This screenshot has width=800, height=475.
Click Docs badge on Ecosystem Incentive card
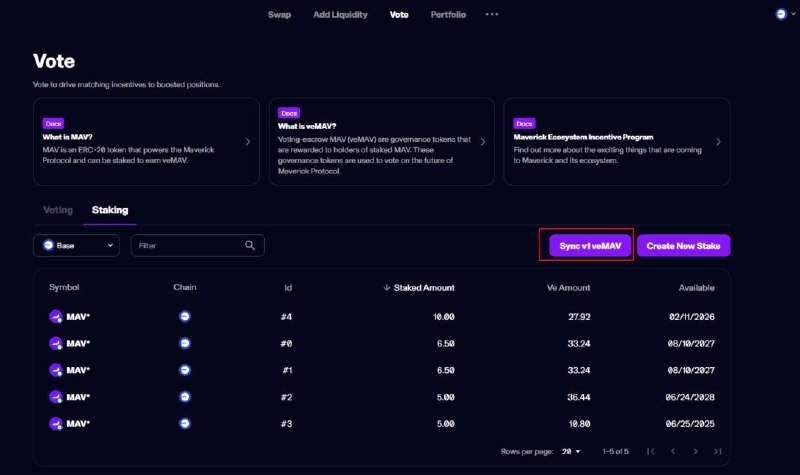point(524,123)
